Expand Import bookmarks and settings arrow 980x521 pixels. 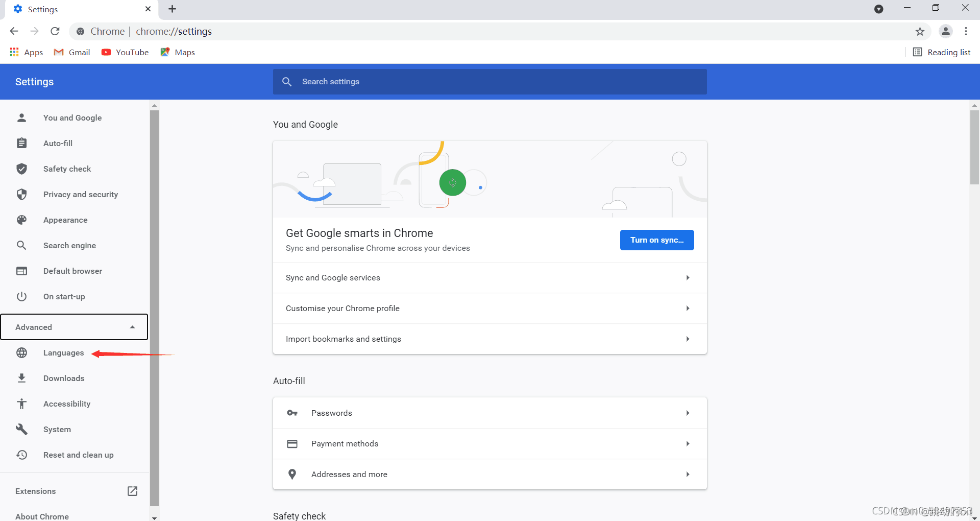(x=688, y=339)
